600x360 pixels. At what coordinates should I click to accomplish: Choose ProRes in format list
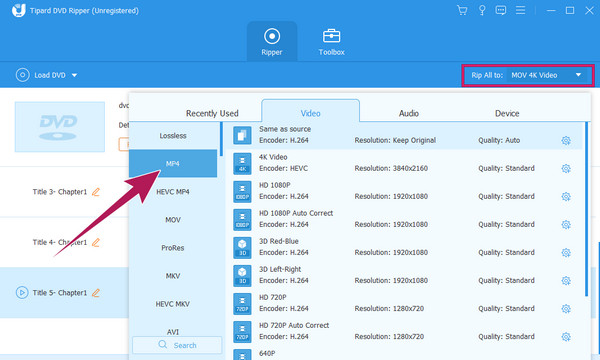click(173, 248)
